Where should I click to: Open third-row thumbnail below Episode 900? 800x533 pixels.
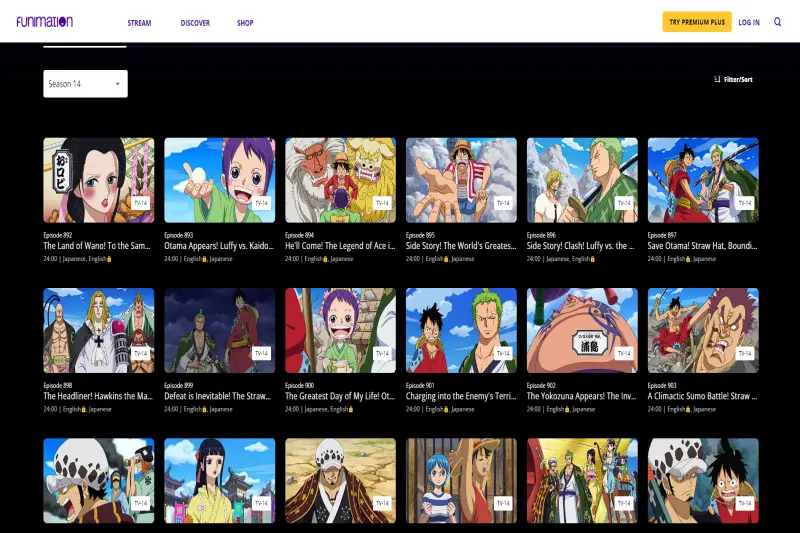[340, 481]
